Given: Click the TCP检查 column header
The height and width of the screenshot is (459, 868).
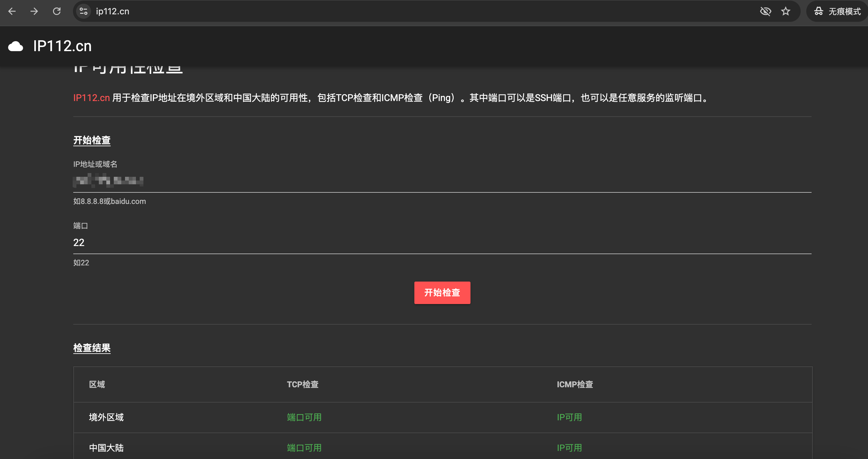Looking at the screenshot, I should point(302,384).
